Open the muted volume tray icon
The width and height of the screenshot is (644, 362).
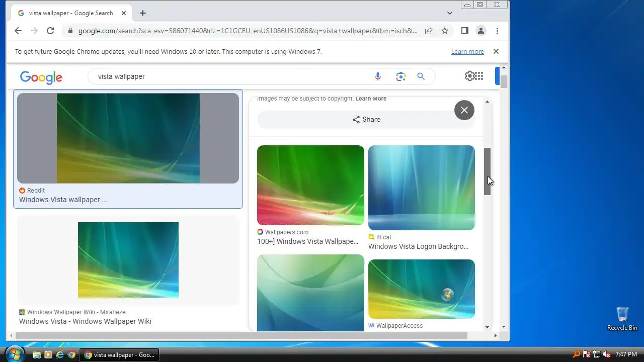click(x=607, y=354)
